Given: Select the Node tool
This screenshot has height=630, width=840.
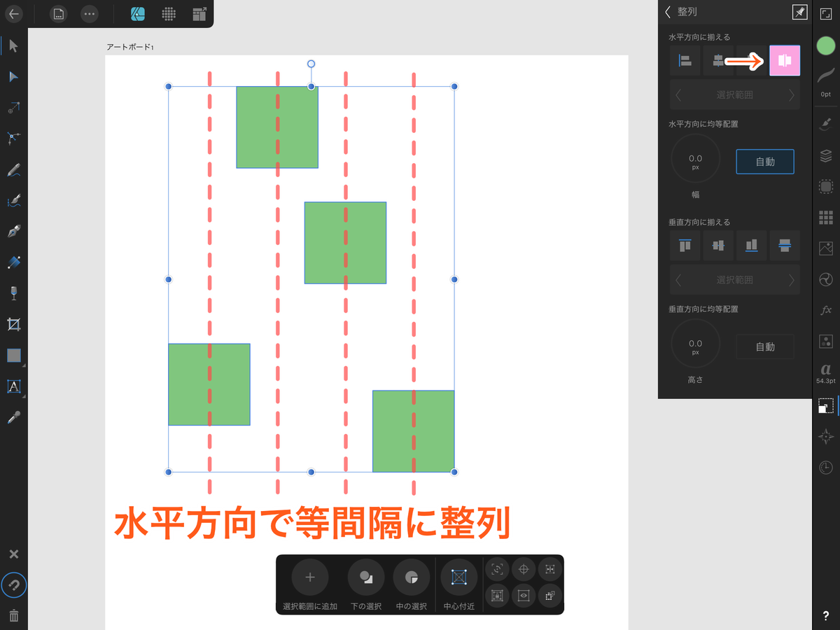Looking at the screenshot, I should [13, 77].
